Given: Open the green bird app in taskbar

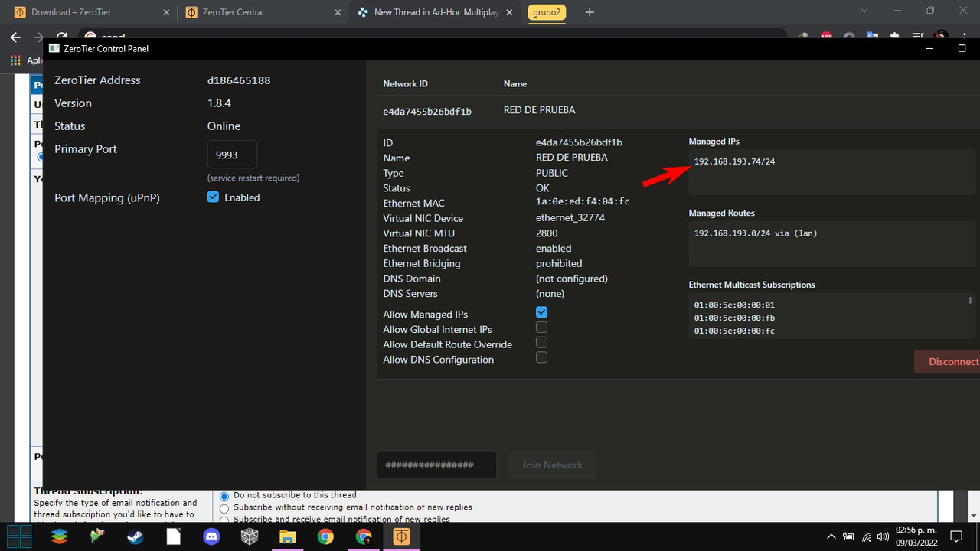Looking at the screenshot, I should [97, 536].
